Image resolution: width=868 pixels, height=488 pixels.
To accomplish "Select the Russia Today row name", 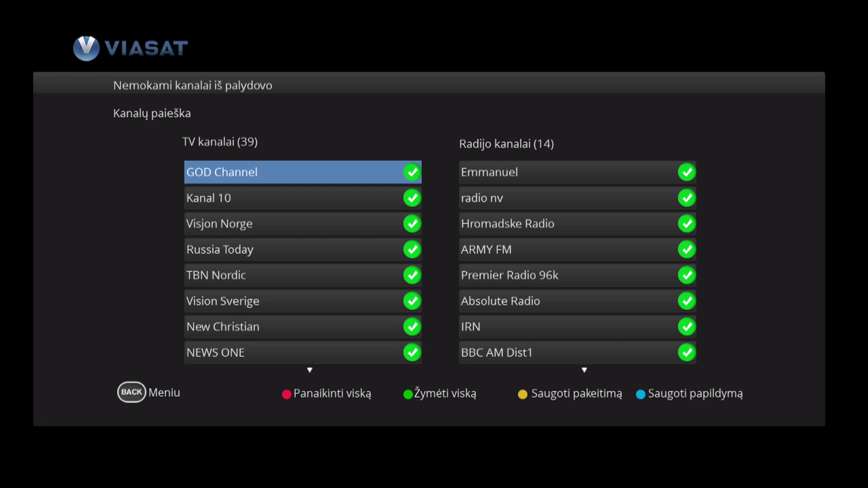I will pos(220,250).
